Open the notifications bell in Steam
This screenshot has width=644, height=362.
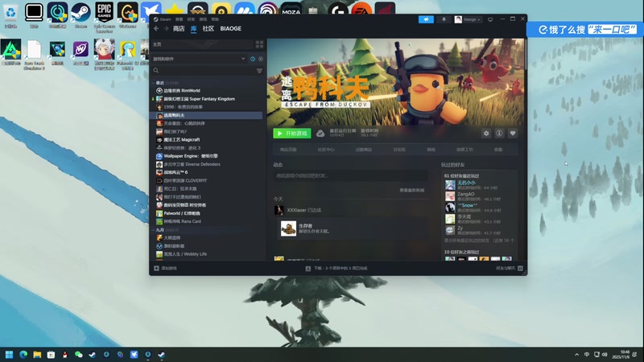click(x=444, y=19)
